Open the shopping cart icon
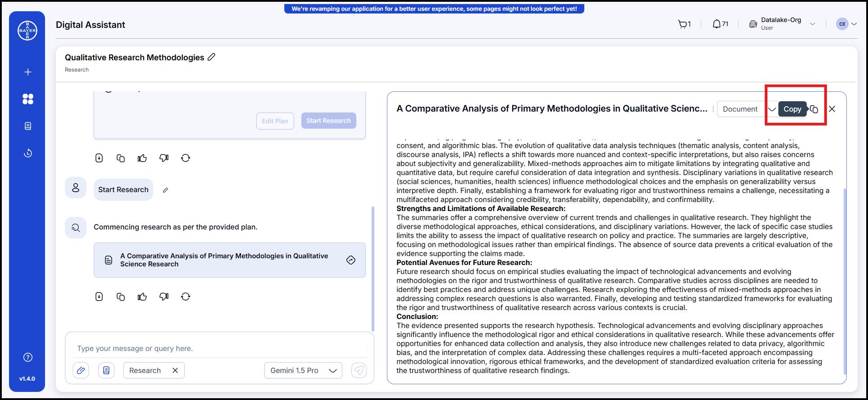868x400 pixels. [683, 24]
